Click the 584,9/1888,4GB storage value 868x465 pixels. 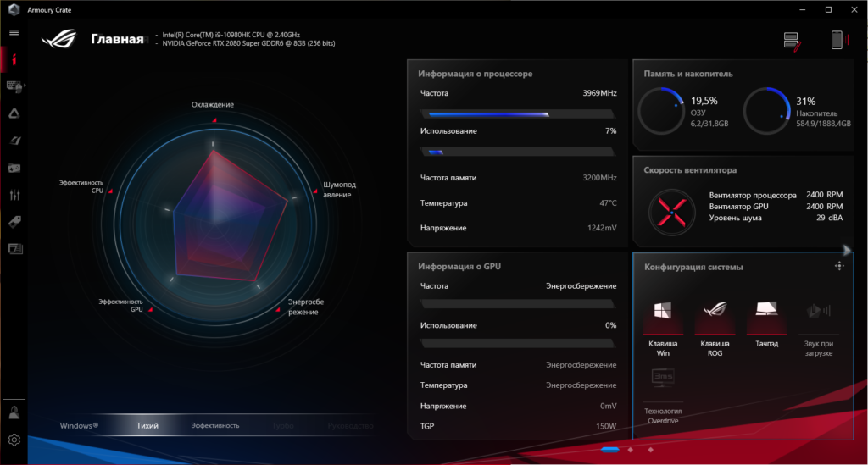click(823, 124)
